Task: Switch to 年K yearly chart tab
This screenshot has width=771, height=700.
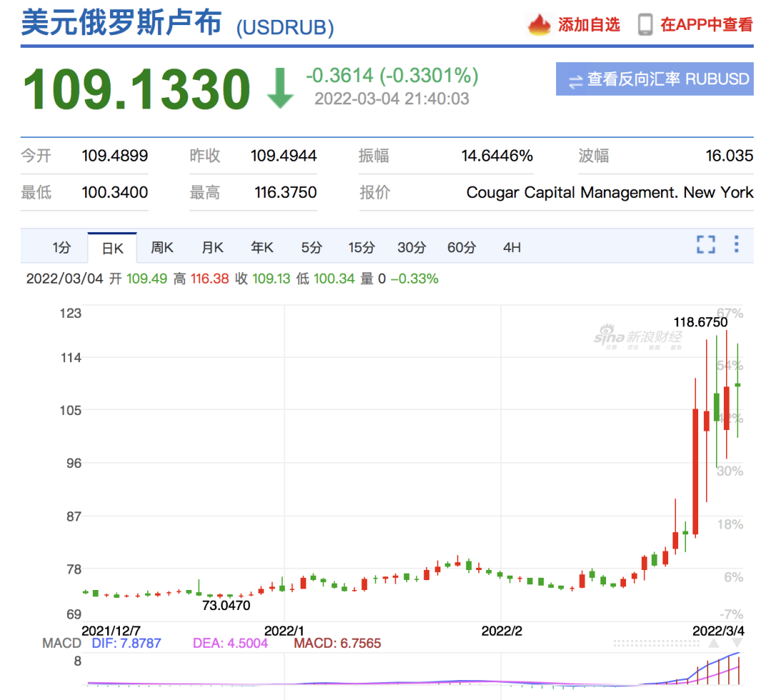Action: pyautogui.click(x=262, y=247)
